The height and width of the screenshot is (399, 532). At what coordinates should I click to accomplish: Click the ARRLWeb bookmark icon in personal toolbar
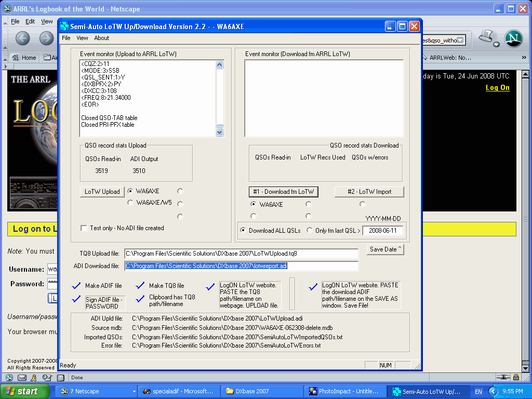(425, 57)
